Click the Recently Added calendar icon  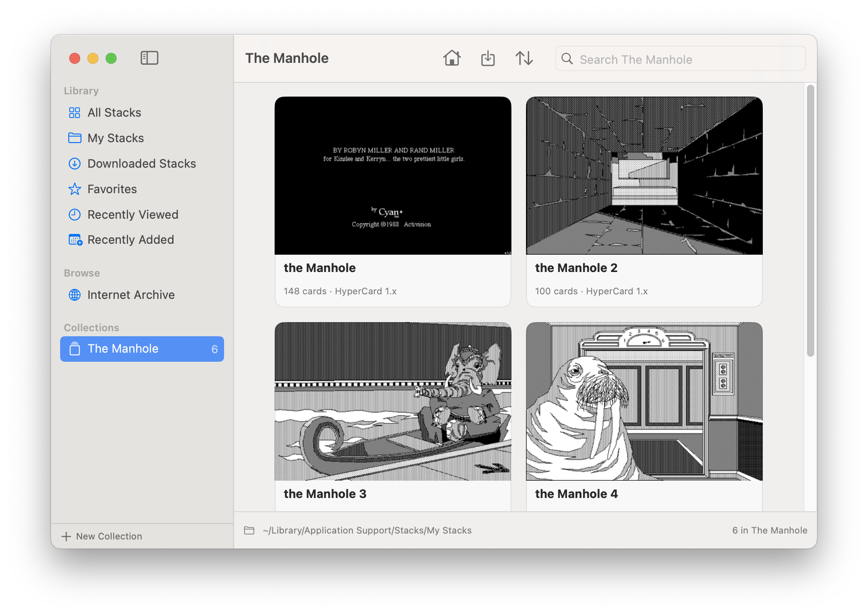75,240
